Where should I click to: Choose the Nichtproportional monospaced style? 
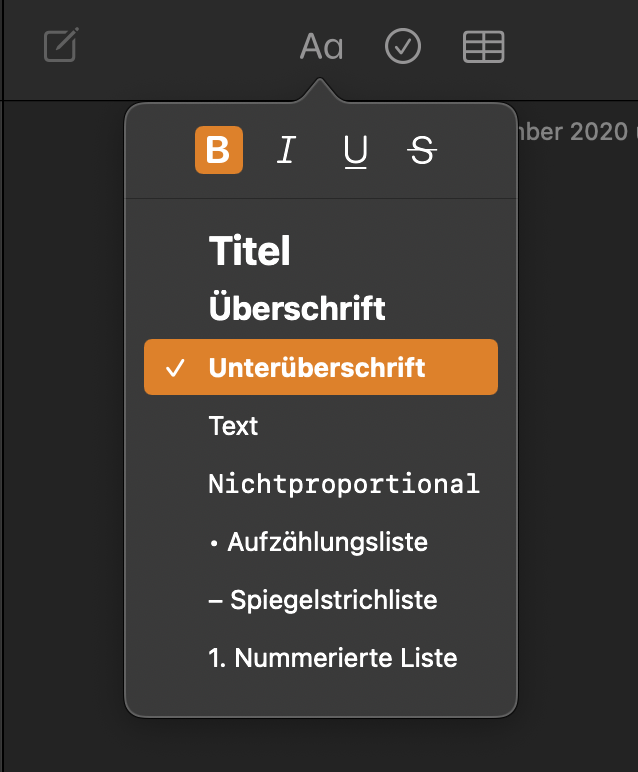pyautogui.click(x=344, y=484)
